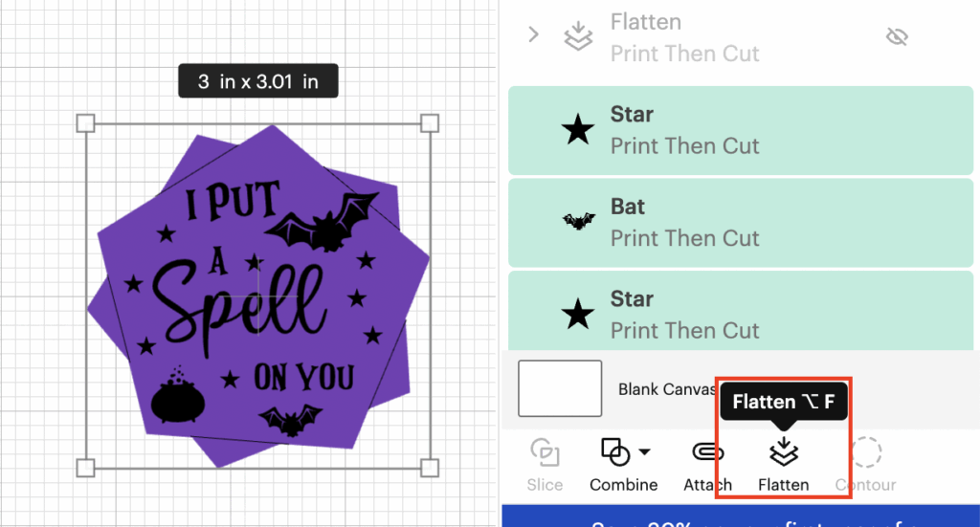The height and width of the screenshot is (527, 980).
Task: Click the Flatten tool icon
Action: 783,451
